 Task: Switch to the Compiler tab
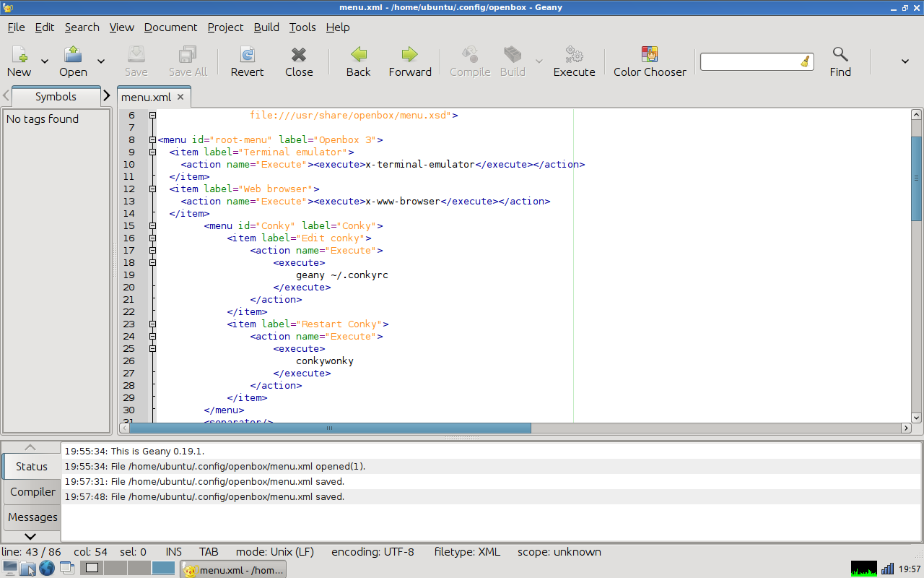(32, 492)
